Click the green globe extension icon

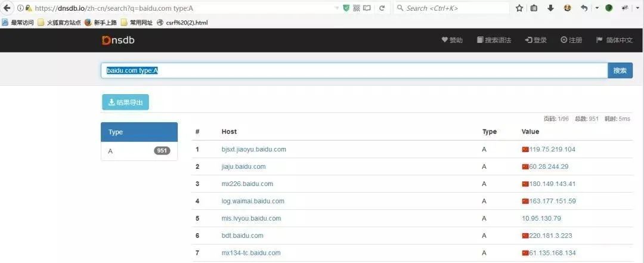[609, 8]
